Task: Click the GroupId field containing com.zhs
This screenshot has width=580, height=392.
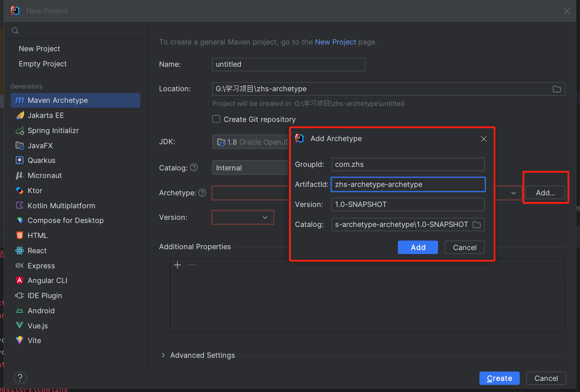Action: 408,165
